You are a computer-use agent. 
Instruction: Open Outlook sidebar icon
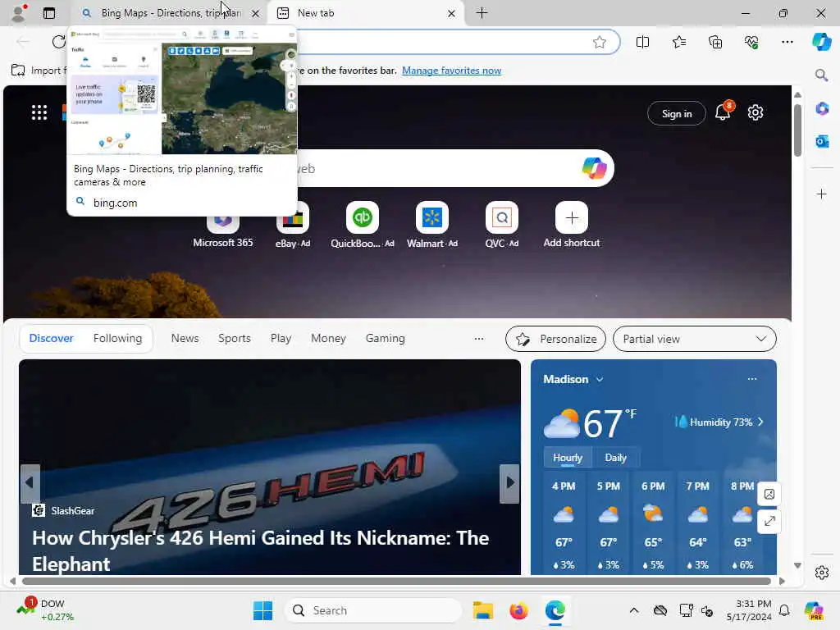822,141
